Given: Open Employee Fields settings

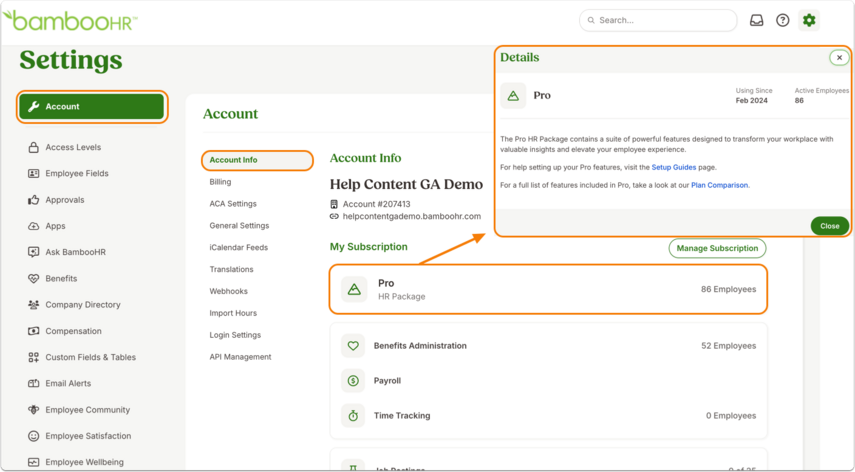Looking at the screenshot, I should 77,174.
